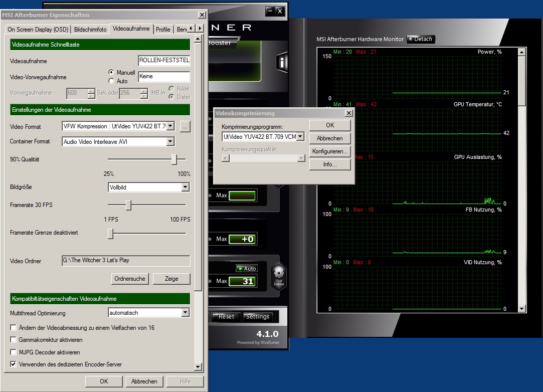
Task: Open the Komprimierungsprogramm dropdown
Action: click(300, 136)
